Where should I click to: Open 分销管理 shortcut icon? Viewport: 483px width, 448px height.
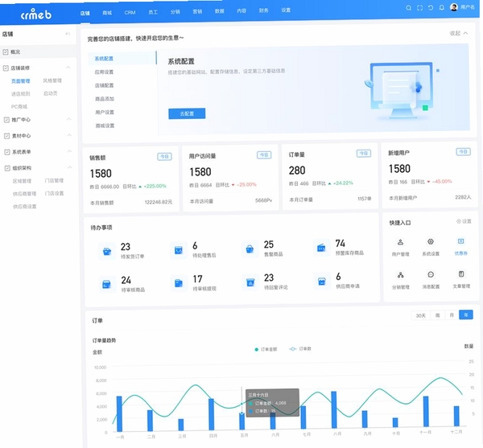click(400, 275)
